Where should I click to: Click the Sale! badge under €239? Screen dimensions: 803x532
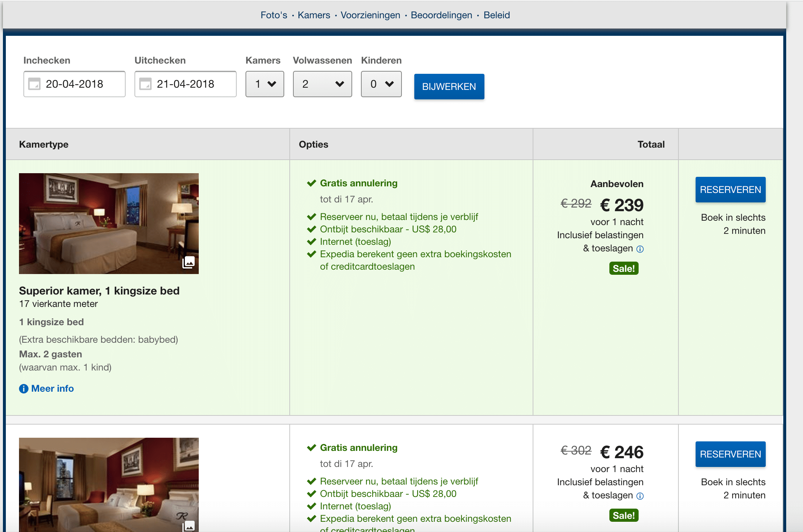(x=624, y=269)
